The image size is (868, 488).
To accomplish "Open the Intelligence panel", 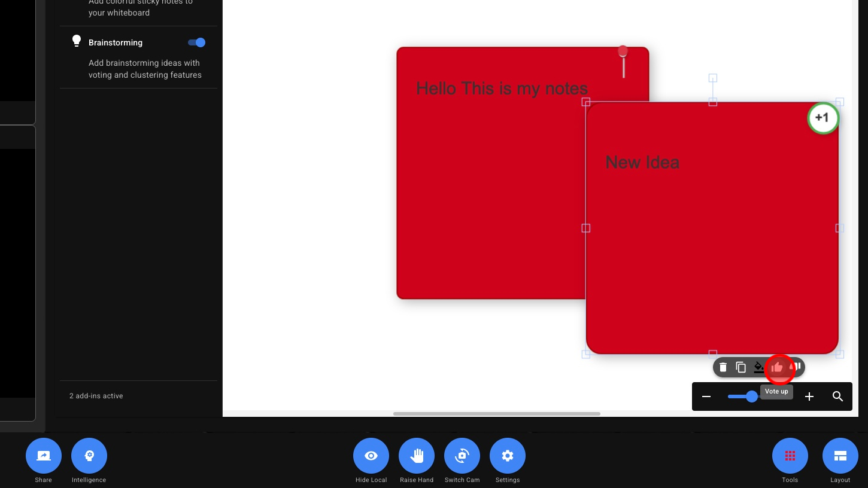I will coord(89,456).
